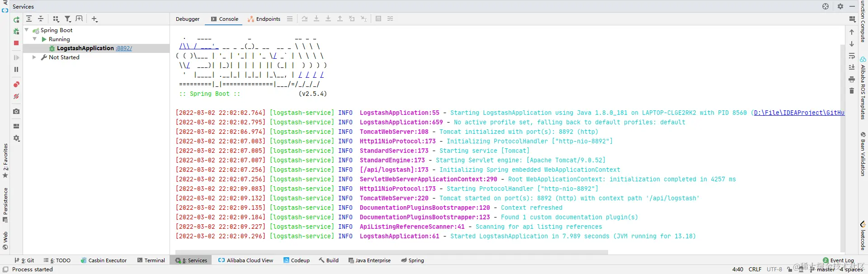Click the Restore Layout icon in left strip
This screenshot has width=868, height=274.
(16, 126)
